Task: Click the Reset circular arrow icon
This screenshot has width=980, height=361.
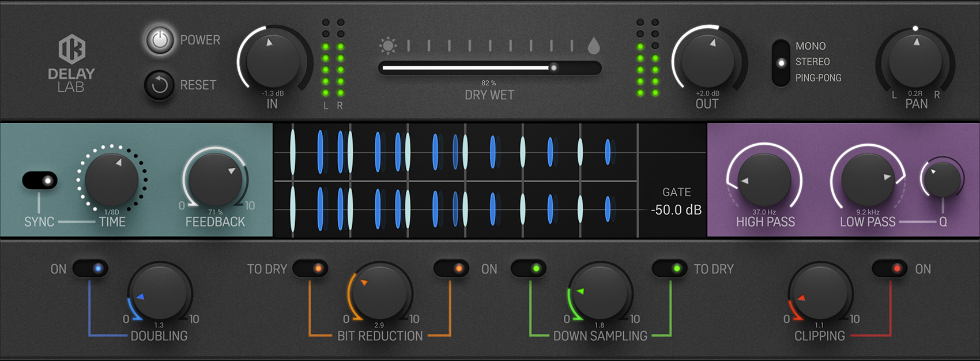Action: coord(159,85)
